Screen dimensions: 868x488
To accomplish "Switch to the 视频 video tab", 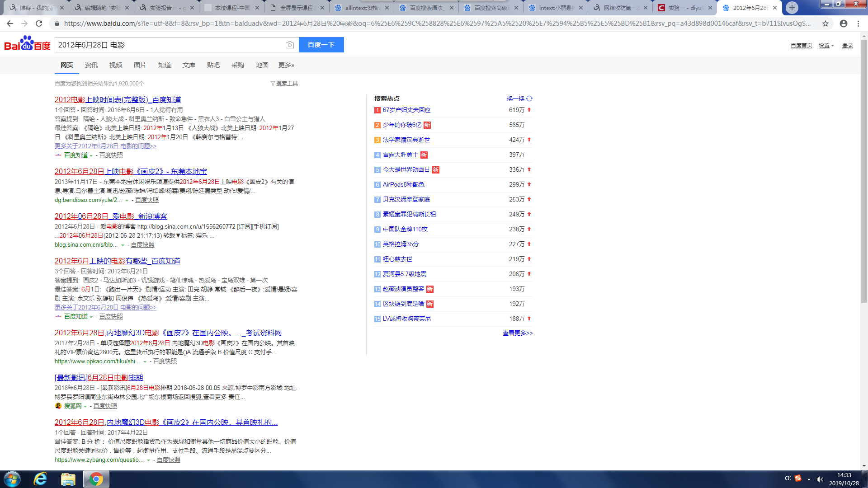I will [x=115, y=65].
